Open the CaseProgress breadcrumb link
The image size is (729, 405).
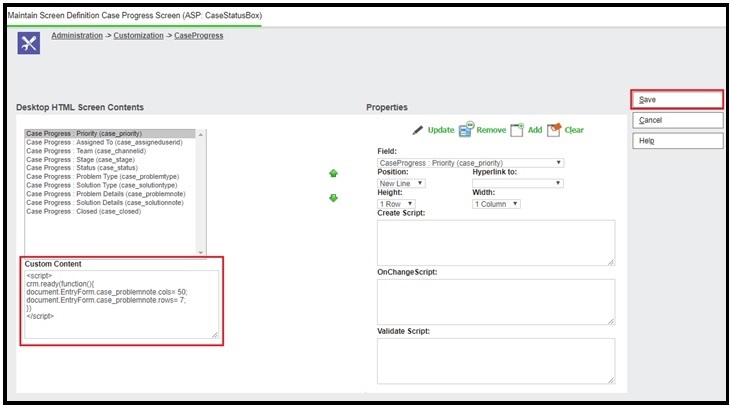point(199,35)
